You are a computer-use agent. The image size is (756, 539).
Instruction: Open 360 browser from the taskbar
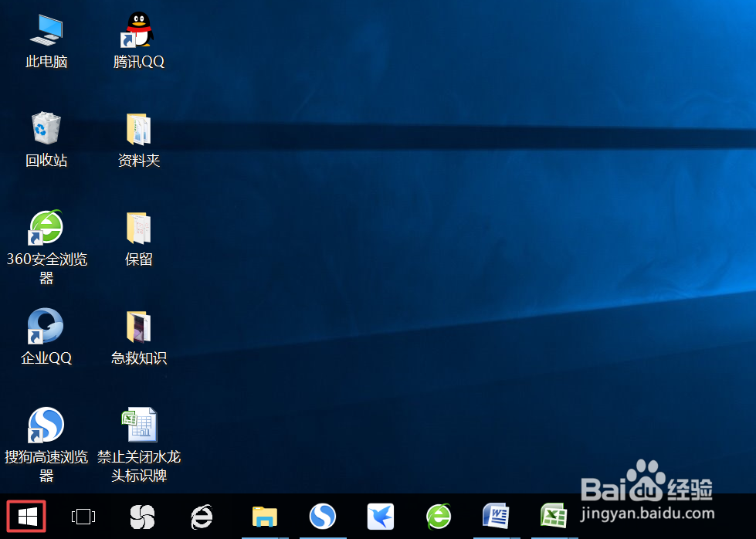(439, 517)
